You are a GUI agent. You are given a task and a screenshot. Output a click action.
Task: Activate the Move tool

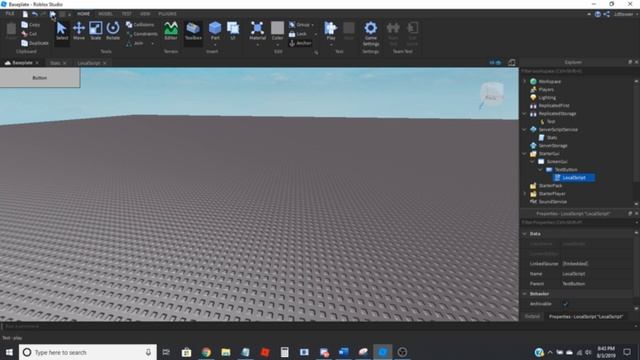coord(79,31)
